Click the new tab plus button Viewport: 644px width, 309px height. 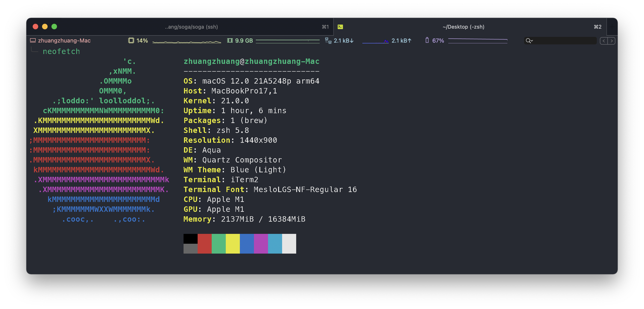coord(612,27)
